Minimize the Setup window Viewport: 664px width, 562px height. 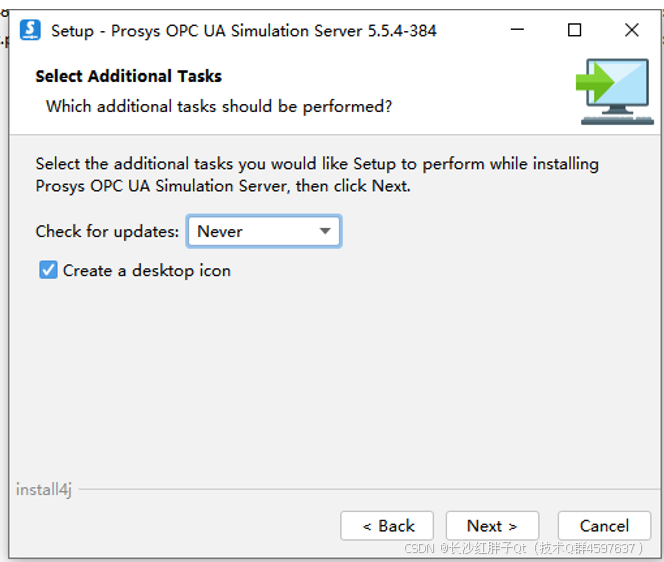pyautogui.click(x=517, y=30)
